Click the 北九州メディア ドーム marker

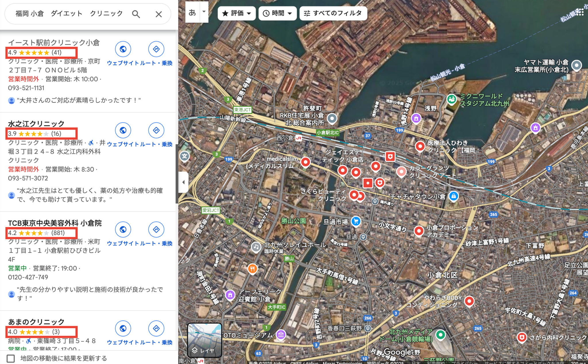pyautogui.click(x=440, y=334)
